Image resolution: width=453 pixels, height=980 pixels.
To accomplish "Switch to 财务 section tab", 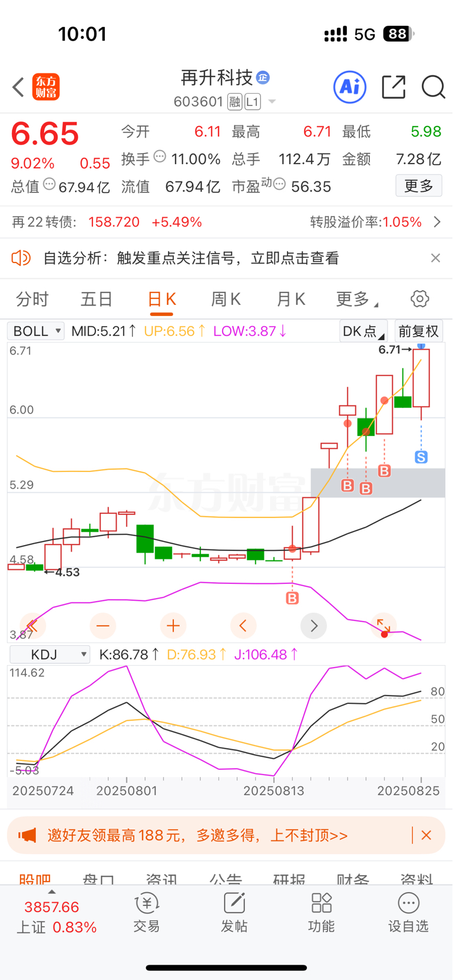I will click(x=353, y=879).
